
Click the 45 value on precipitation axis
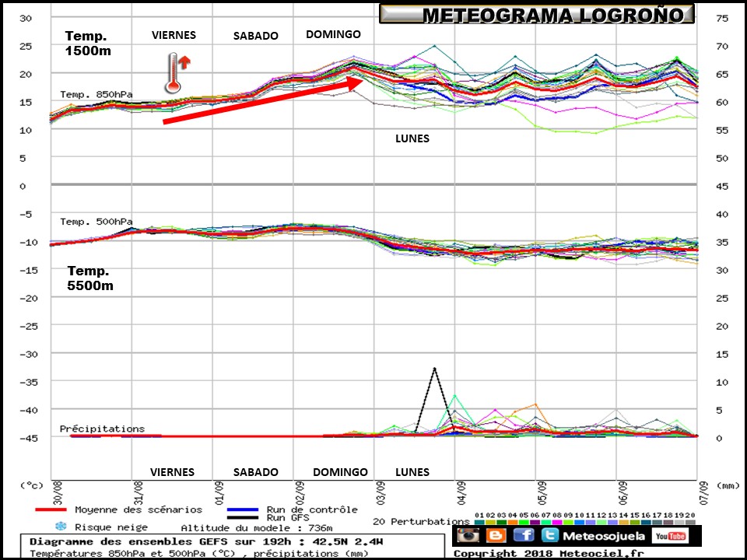[722, 186]
